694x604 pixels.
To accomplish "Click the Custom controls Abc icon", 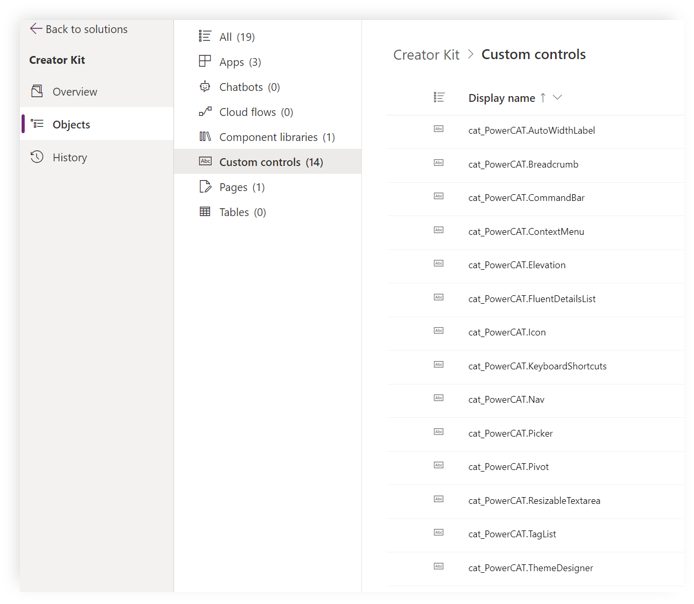I will point(205,161).
